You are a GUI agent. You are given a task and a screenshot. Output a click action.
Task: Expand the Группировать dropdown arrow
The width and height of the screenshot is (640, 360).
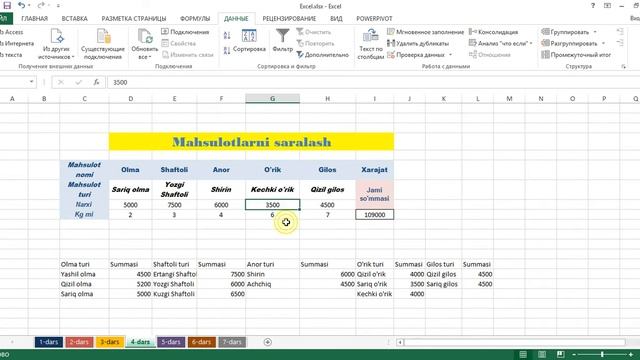(x=595, y=32)
